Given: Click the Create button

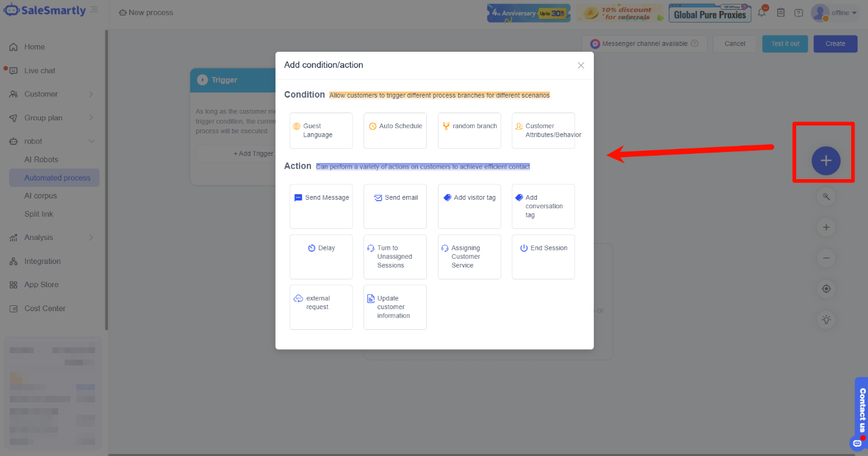Looking at the screenshot, I should click(834, 44).
